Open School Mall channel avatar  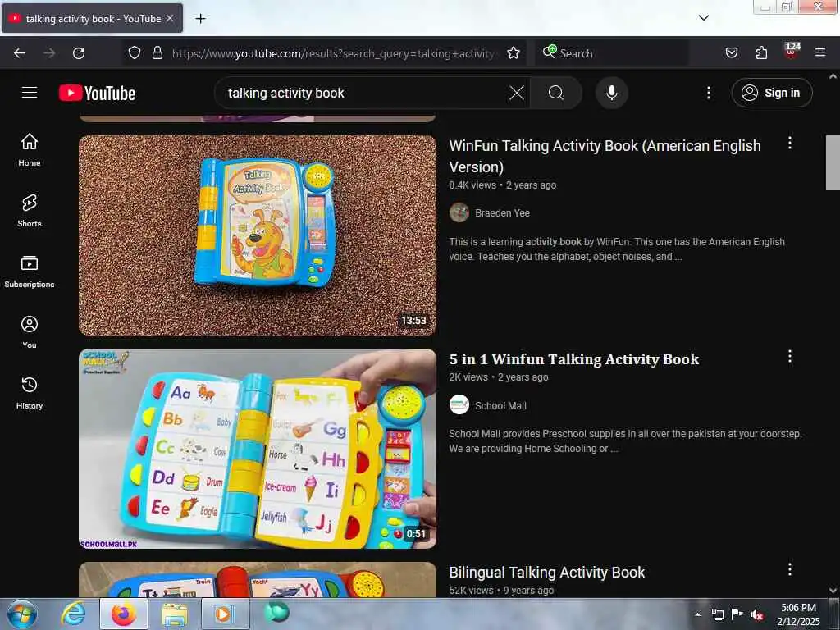click(459, 404)
